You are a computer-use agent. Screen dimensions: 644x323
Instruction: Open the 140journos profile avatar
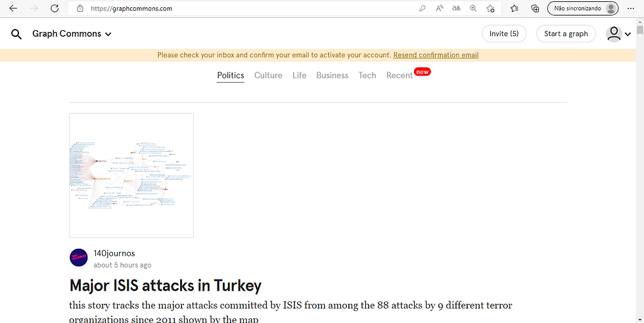click(78, 258)
